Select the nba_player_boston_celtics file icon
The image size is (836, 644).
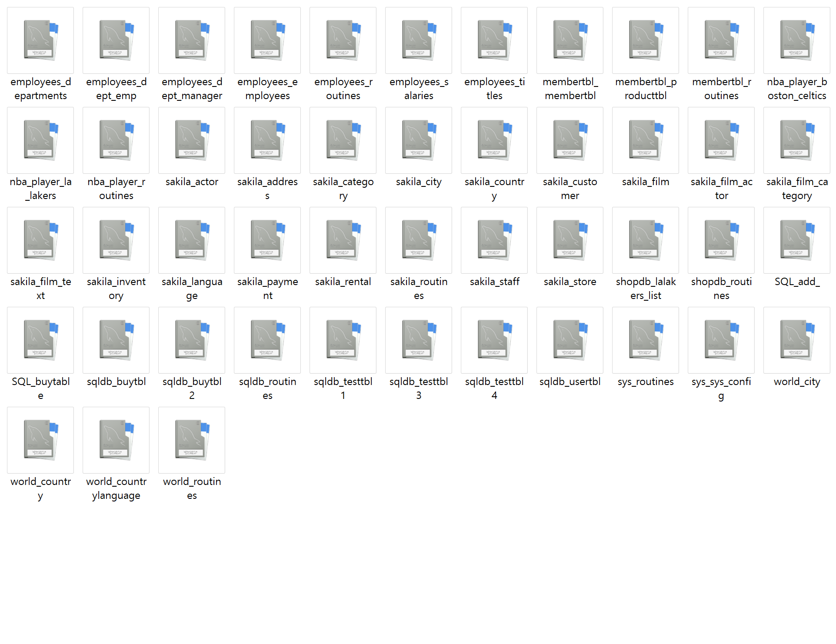796,40
